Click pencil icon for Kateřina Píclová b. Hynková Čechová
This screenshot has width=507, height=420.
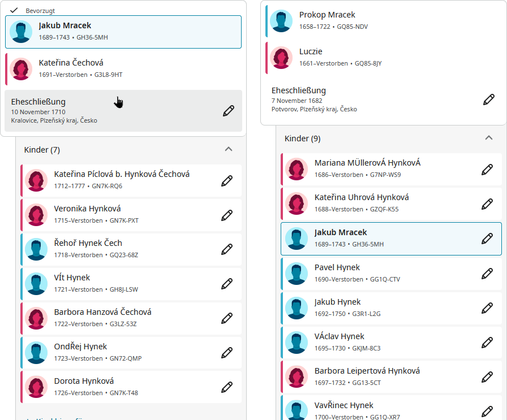227,181
